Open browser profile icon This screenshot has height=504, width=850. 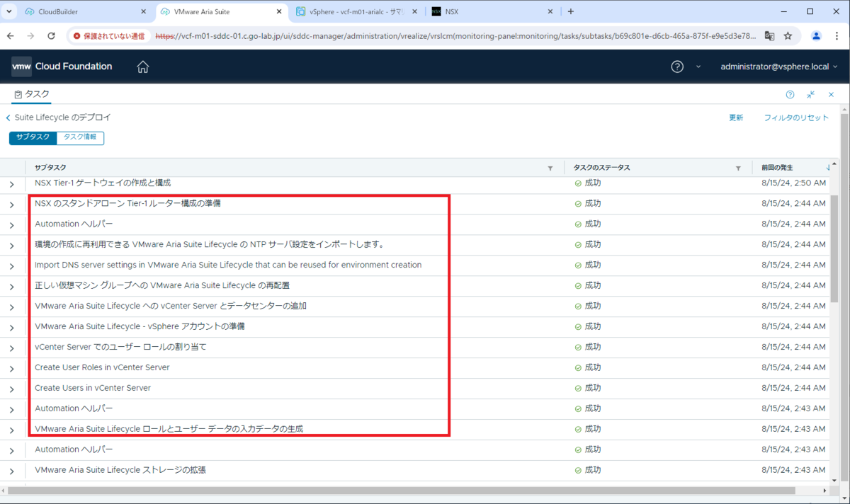click(x=816, y=35)
